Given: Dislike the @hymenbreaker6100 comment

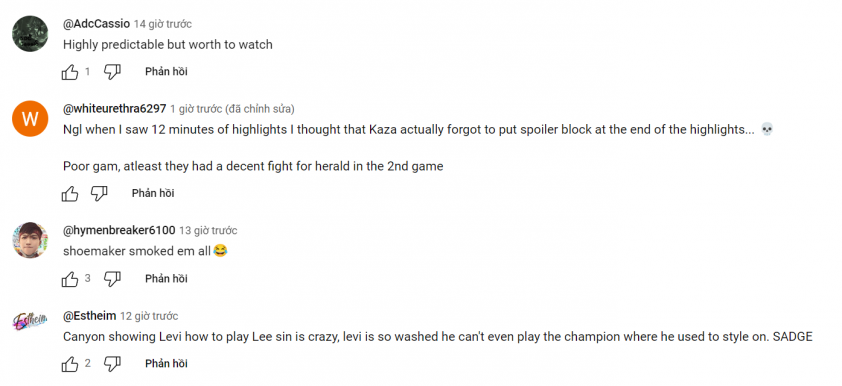Looking at the screenshot, I should (112, 279).
